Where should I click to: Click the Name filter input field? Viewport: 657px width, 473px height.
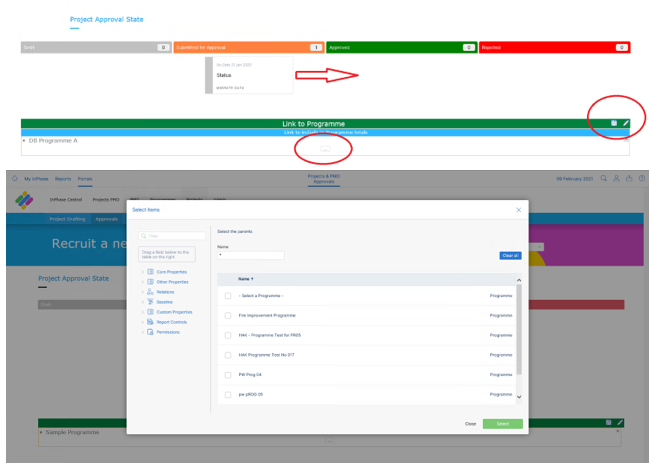(251, 255)
